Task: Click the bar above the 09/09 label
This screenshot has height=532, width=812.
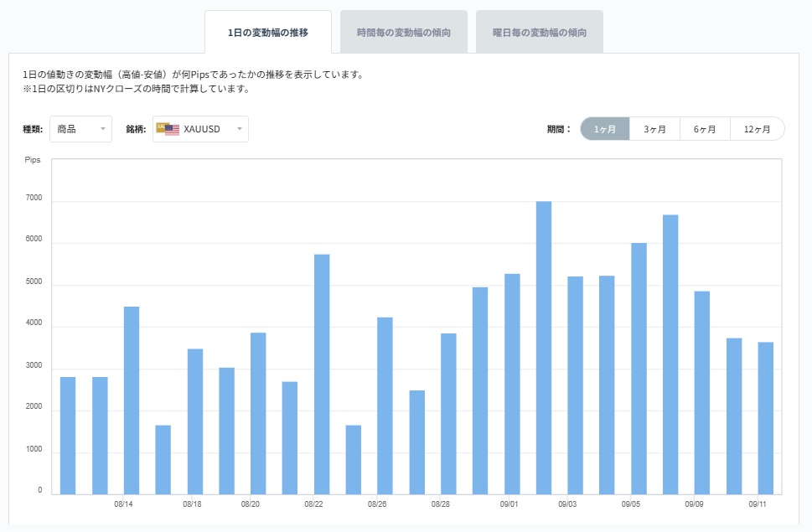Action: point(702,393)
